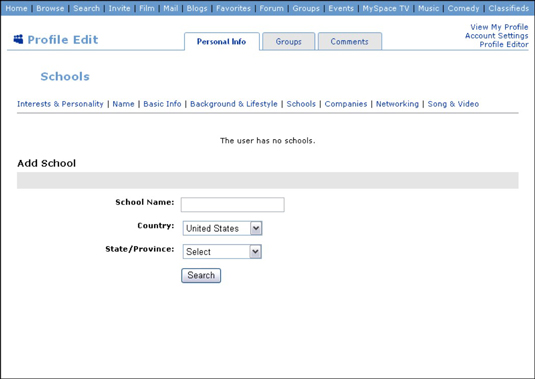Switch to the Personal Info tab
Viewport: 535px width, 379px height.
(222, 42)
